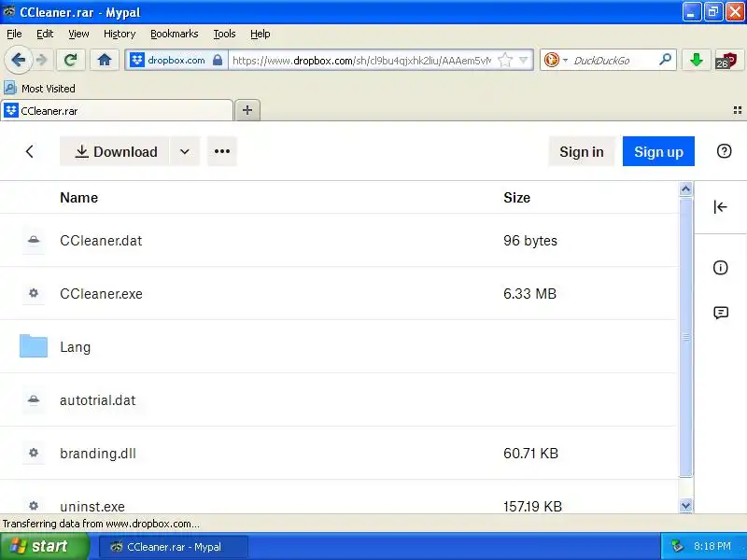Click the branding.dll gear icon
Screen dimensions: 747x560
click(34, 453)
